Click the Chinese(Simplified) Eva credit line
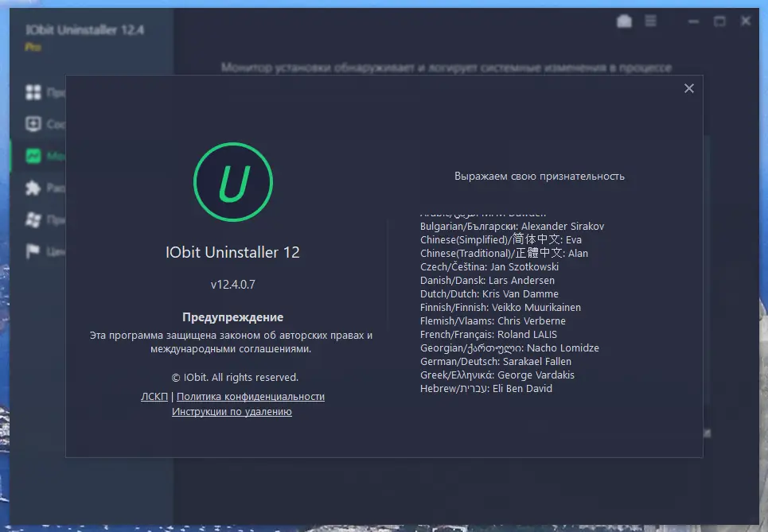The height and width of the screenshot is (532, 768). (501, 240)
